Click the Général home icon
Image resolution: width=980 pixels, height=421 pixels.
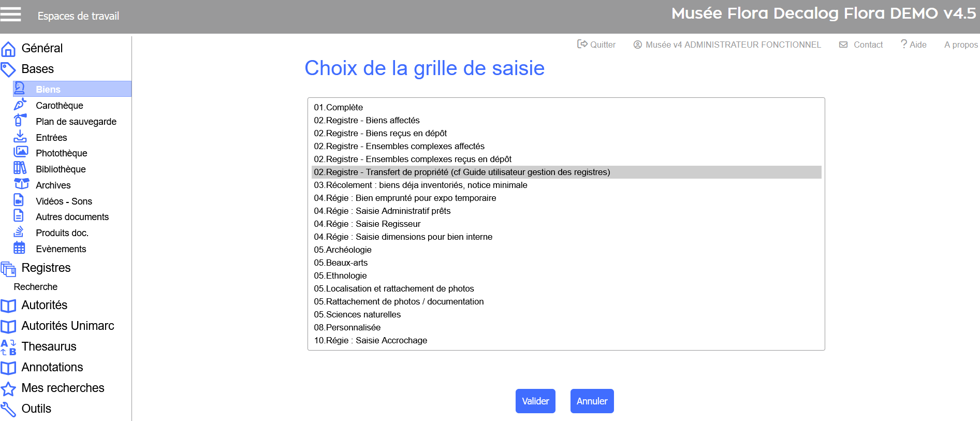point(8,49)
